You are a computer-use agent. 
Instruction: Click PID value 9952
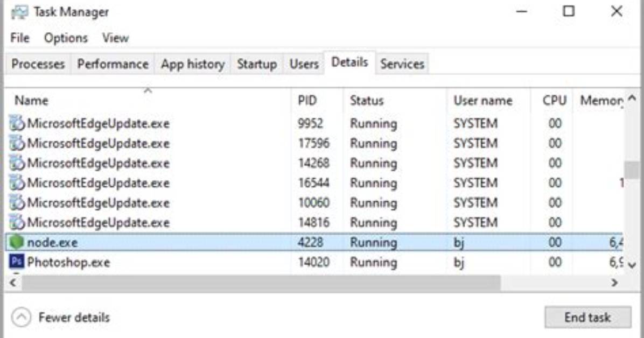pyautogui.click(x=311, y=124)
